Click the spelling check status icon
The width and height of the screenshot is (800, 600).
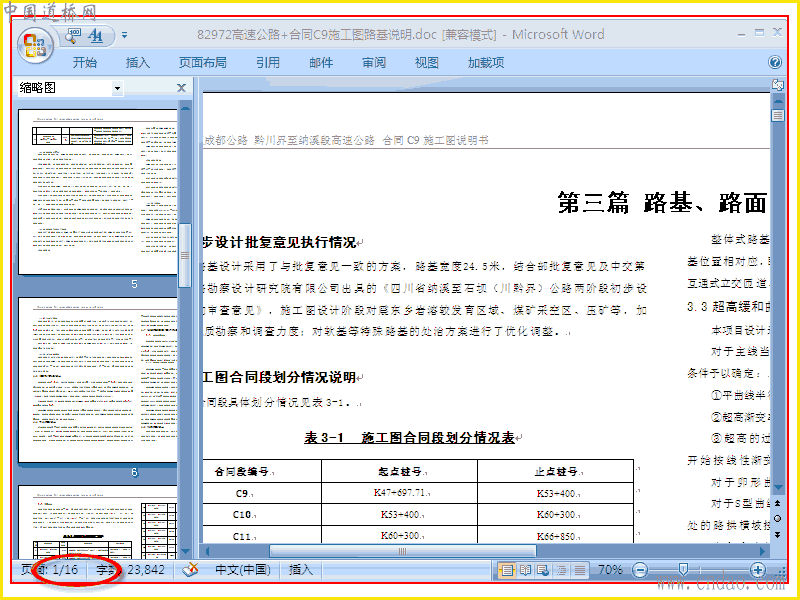190,569
